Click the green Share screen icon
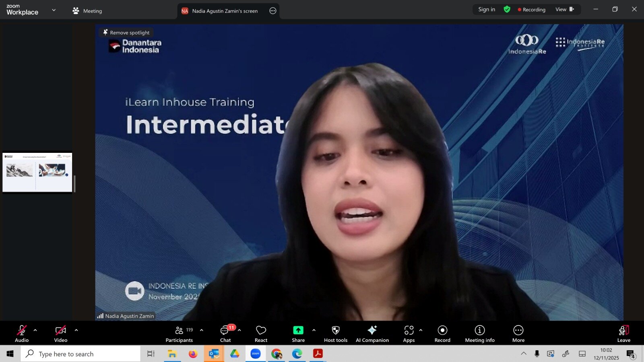Screen dimensions: 644x362 pyautogui.click(x=298, y=330)
